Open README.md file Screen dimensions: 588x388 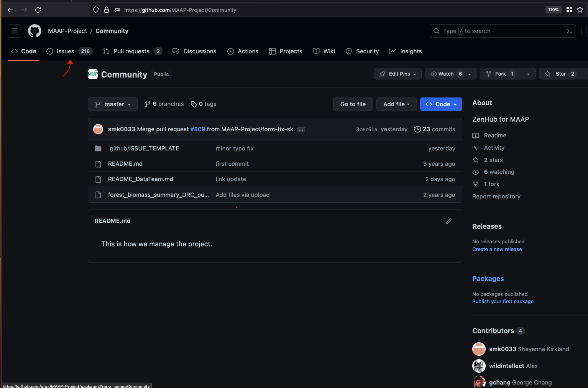(x=125, y=164)
